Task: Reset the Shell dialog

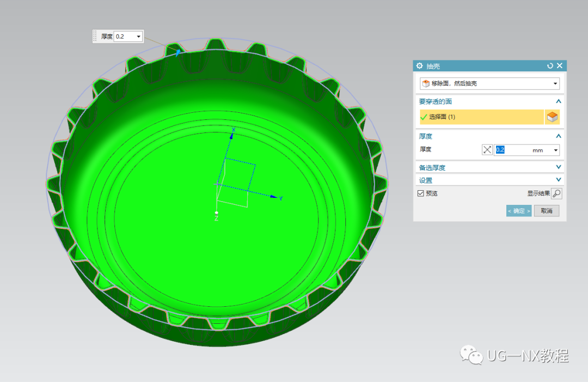Action: point(550,66)
